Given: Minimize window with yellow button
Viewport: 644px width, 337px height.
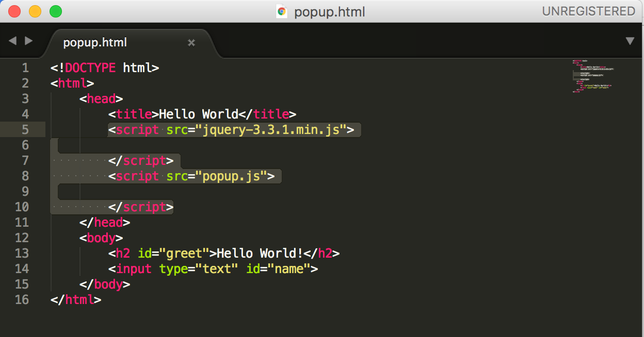Looking at the screenshot, I should click(x=35, y=11).
